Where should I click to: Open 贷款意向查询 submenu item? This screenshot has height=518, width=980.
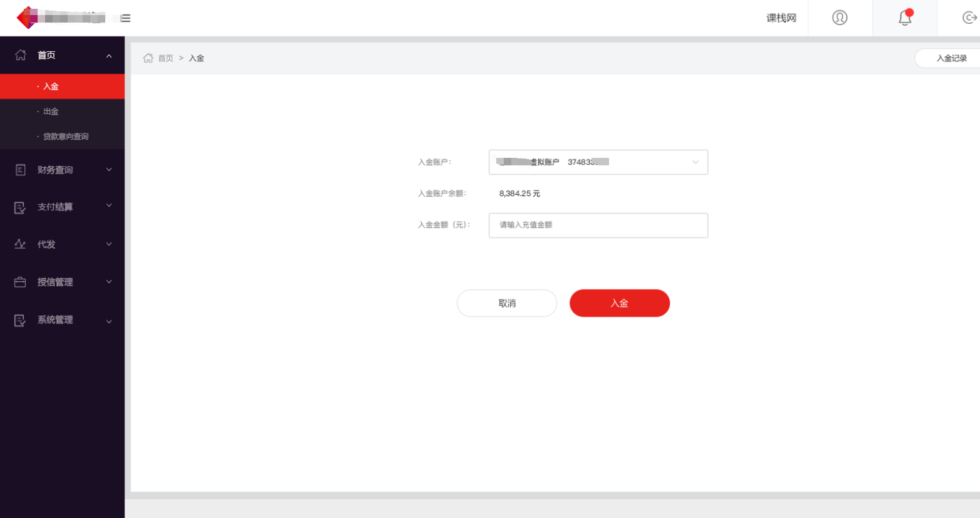coord(62,137)
